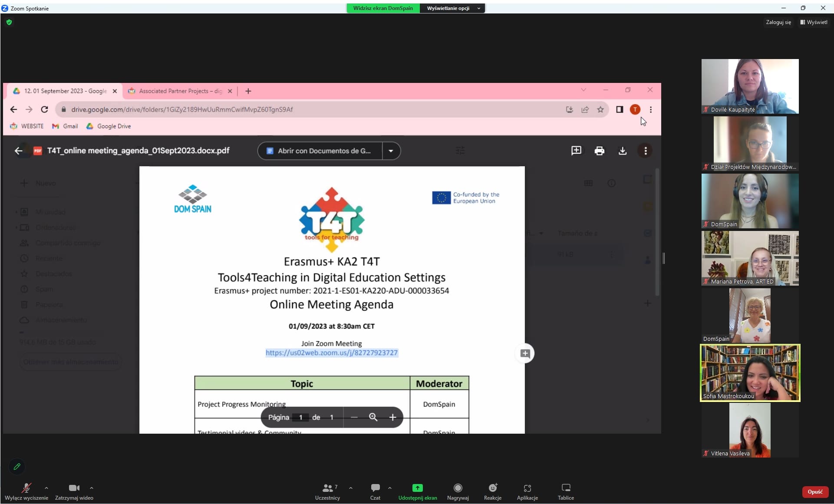The width and height of the screenshot is (834, 504).
Task: Switch to Associated Partner Projects tab
Action: pyautogui.click(x=180, y=91)
